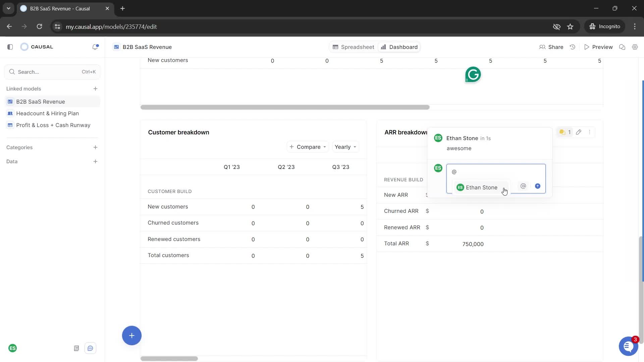Click the Causal app logo icon
The image size is (644, 362).
pyautogui.click(x=24, y=46)
